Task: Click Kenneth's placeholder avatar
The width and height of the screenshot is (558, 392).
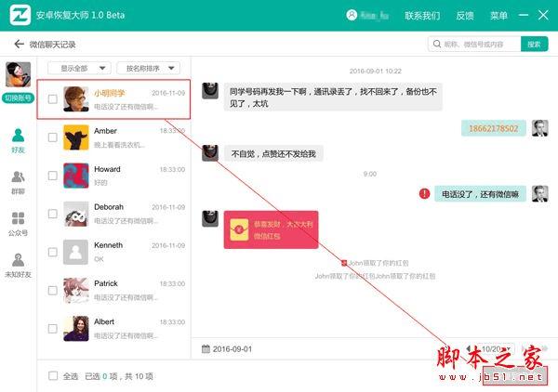Action: [x=76, y=253]
